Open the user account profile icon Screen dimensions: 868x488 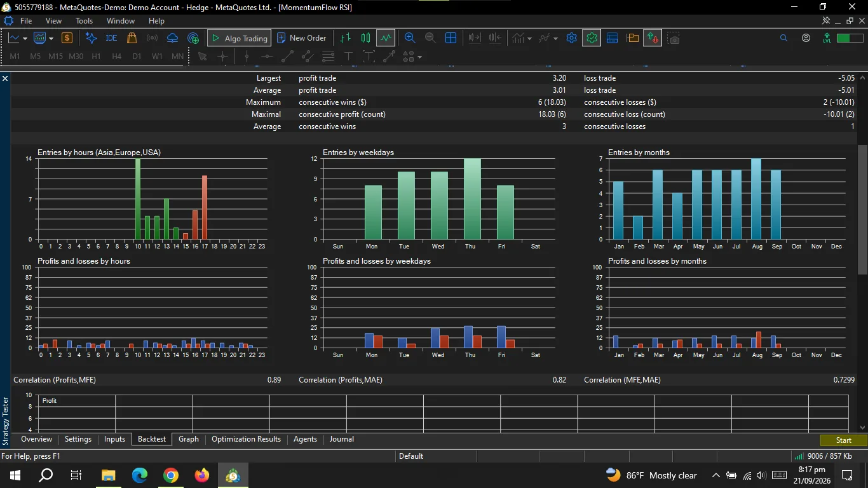coord(806,38)
